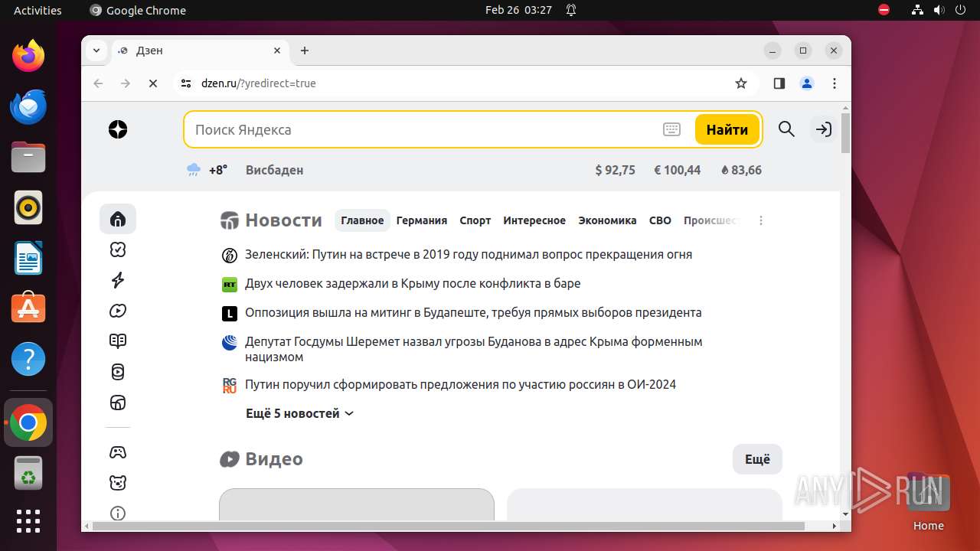Screen dimensions: 980x551
Task: Click the euro rate € 100,44
Action: (678, 170)
